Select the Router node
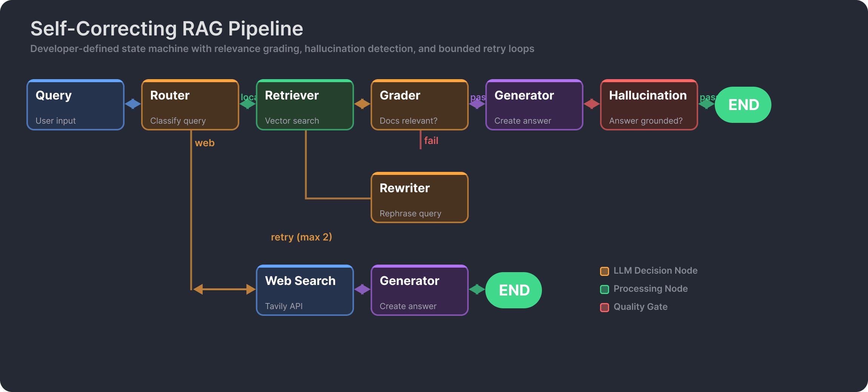The height and width of the screenshot is (392, 868). (x=190, y=105)
